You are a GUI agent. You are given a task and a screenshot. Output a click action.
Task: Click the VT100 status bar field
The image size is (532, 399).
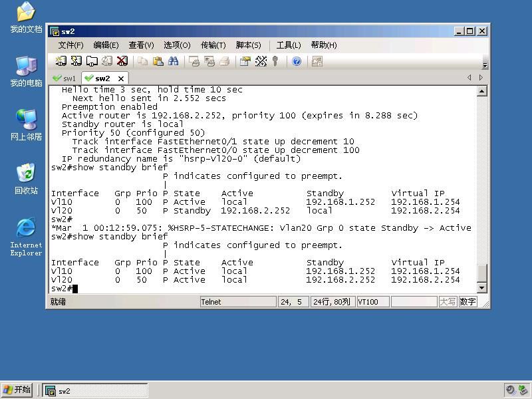click(373, 302)
